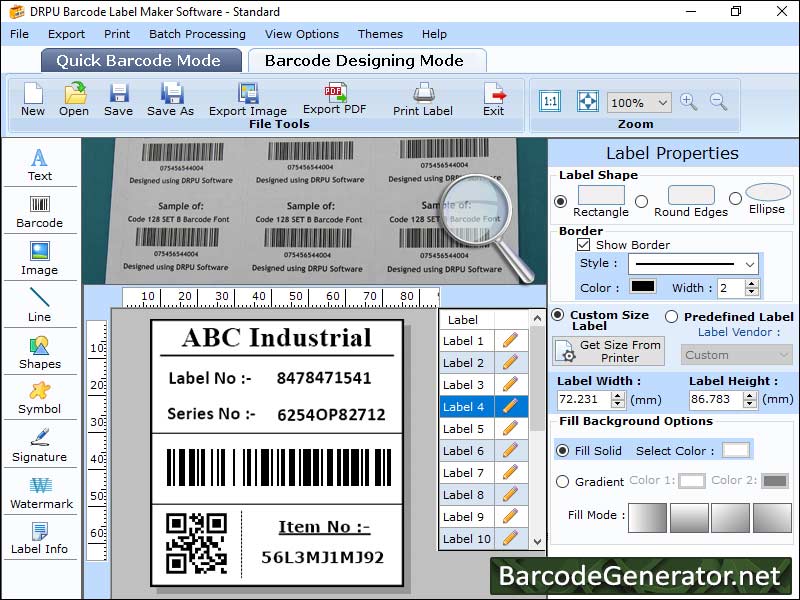
Task: Open the Custom label vendor dropdown
Action: [736, 355]
